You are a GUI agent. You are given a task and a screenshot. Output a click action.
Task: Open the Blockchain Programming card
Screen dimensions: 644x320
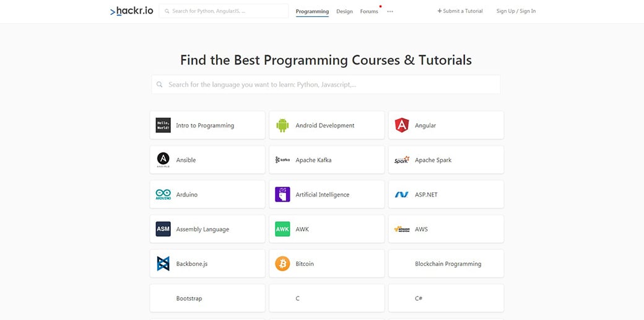446,264
